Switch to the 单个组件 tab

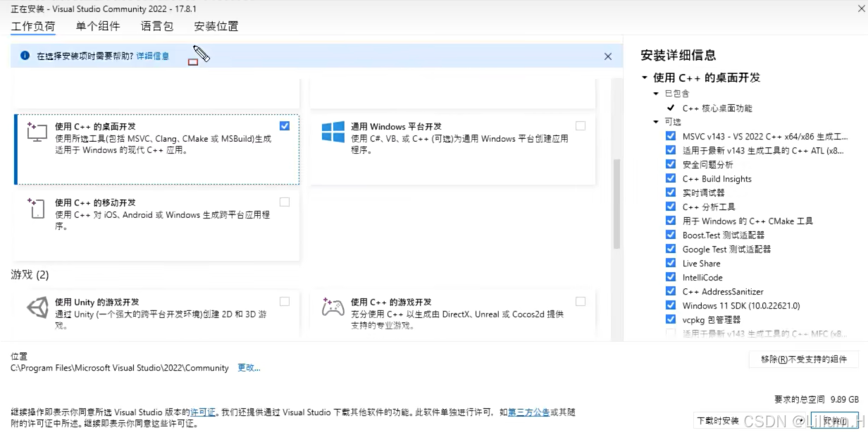point(98,26)
